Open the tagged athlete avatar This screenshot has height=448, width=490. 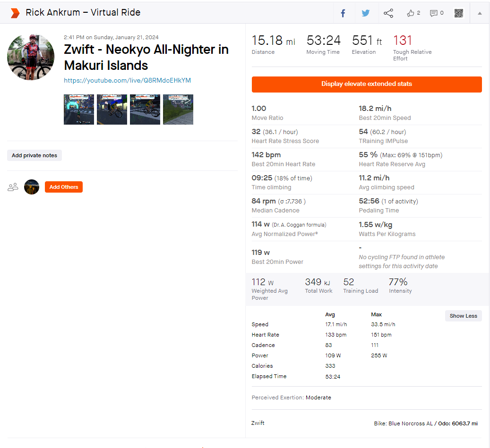click(x=32, y=187)
